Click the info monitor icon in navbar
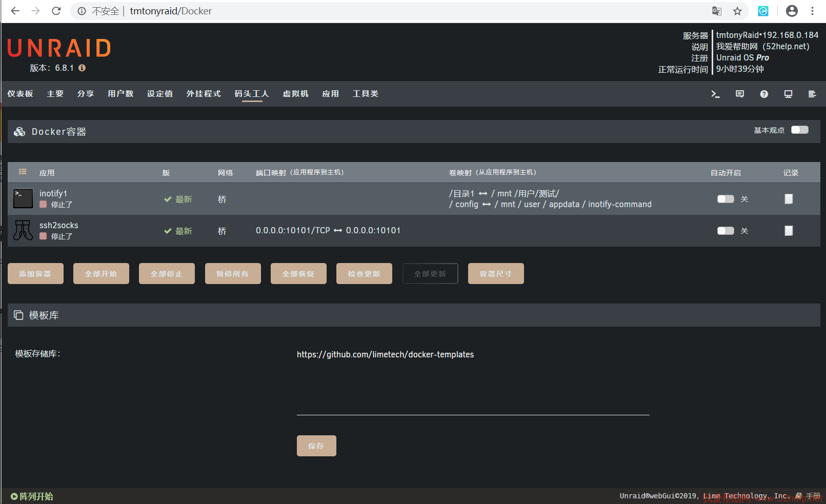 point(788,94)
